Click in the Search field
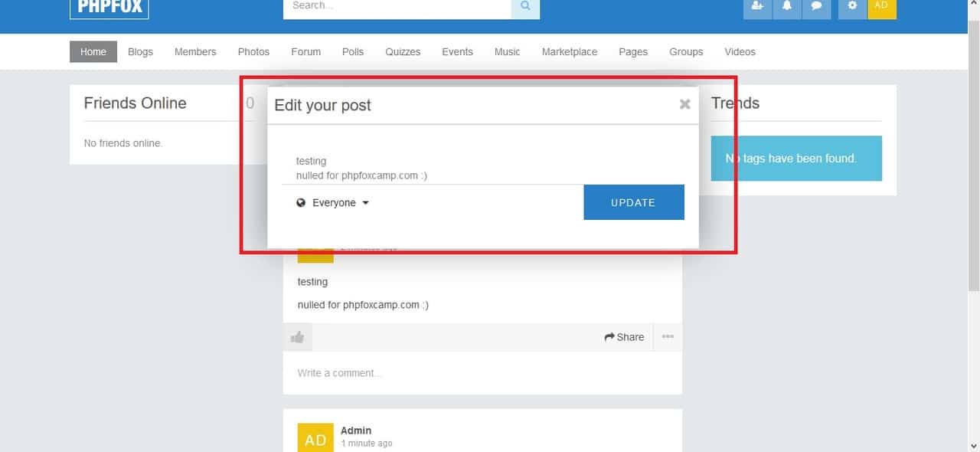The width and height of the screenshot is (980, 452). (397, 8)
